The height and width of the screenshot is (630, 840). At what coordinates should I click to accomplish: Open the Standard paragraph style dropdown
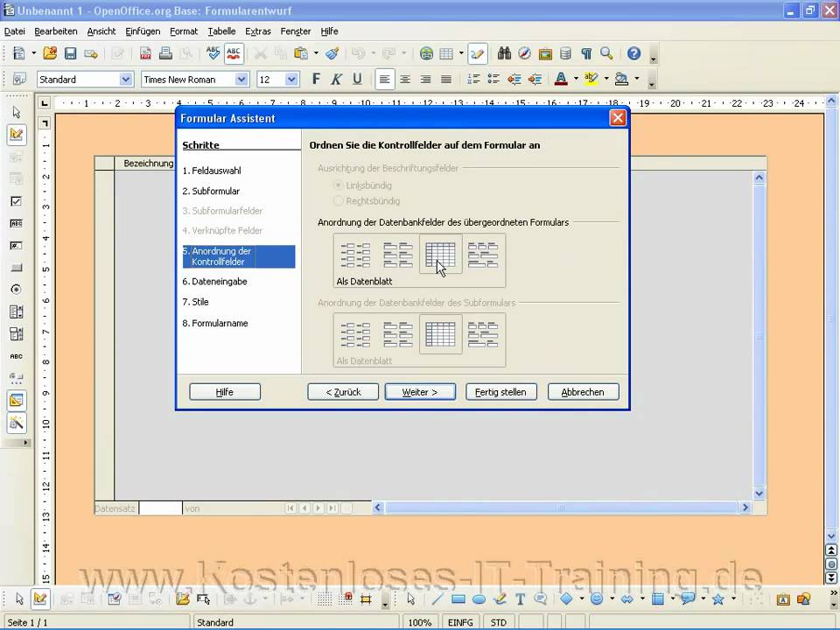pyautogui.click(x=126, y=80)
